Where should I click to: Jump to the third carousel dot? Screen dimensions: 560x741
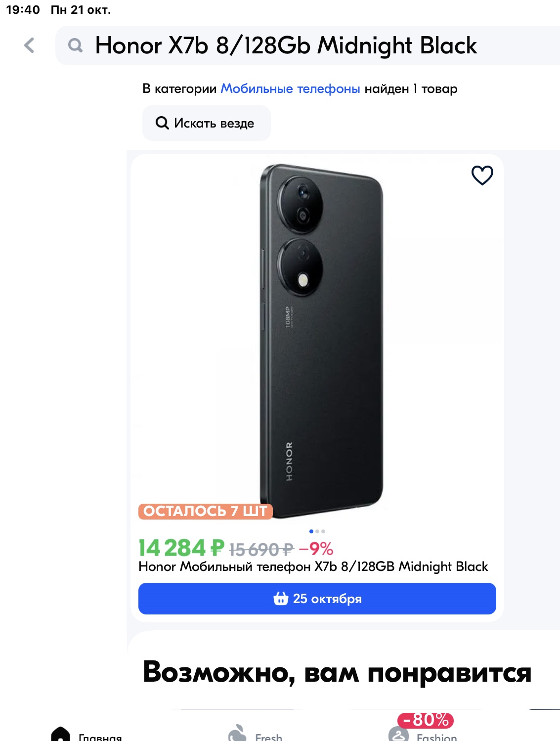tap(323, 531)
